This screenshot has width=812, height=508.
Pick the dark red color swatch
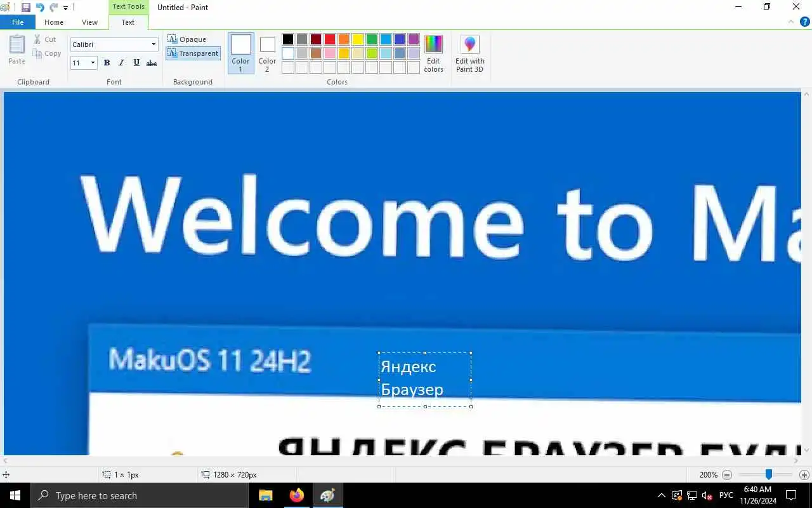(316, 39)
